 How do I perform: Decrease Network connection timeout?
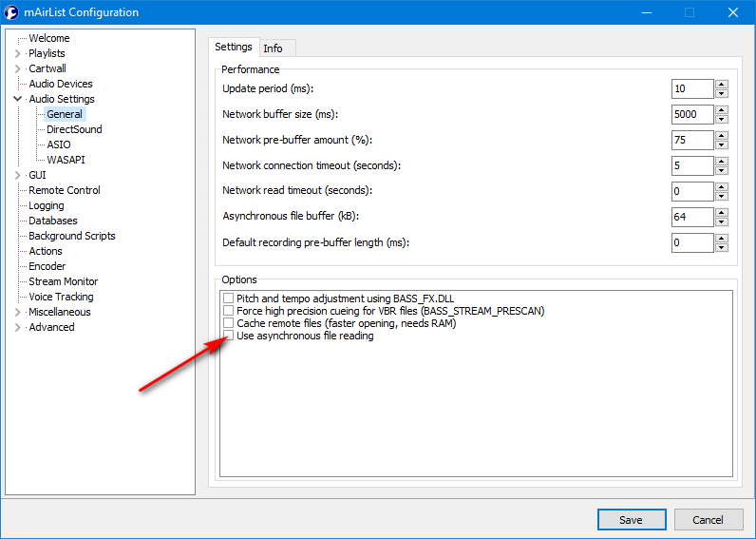[722, 170]
